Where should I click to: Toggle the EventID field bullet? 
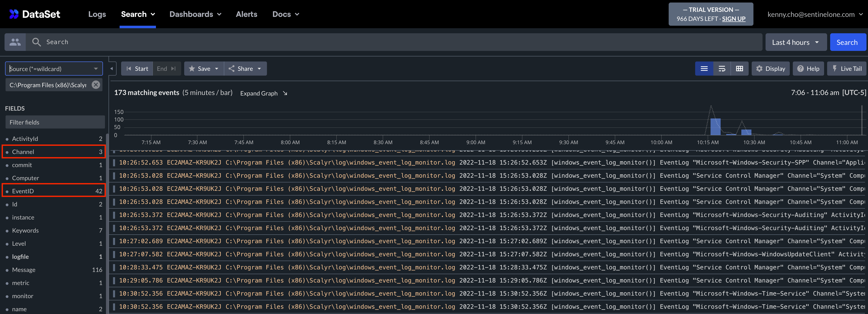[7, 191]
